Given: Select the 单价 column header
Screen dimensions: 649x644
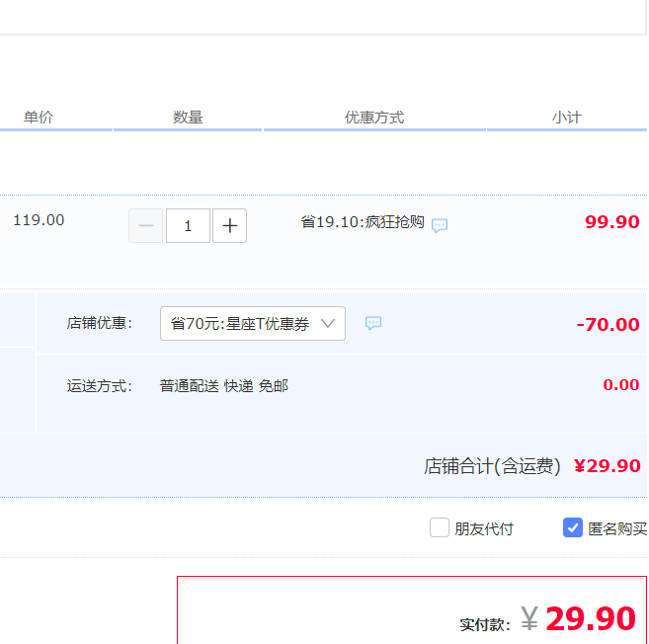Looking at the screenshot, I should (39, 118).
